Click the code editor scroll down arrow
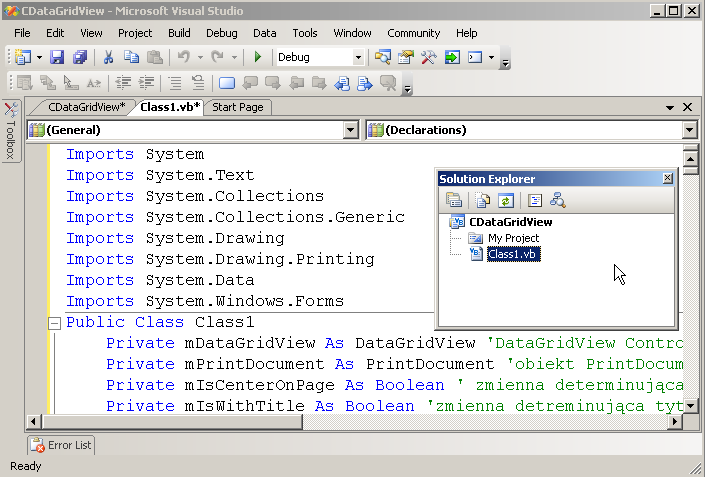Screen dimensions: 705x477 [x=690, y=406]
